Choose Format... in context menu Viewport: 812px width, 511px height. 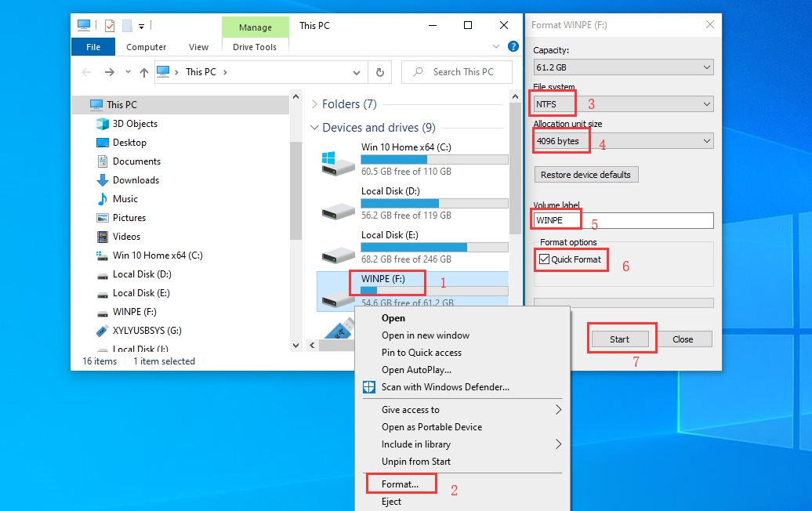[x=400, y=484]
